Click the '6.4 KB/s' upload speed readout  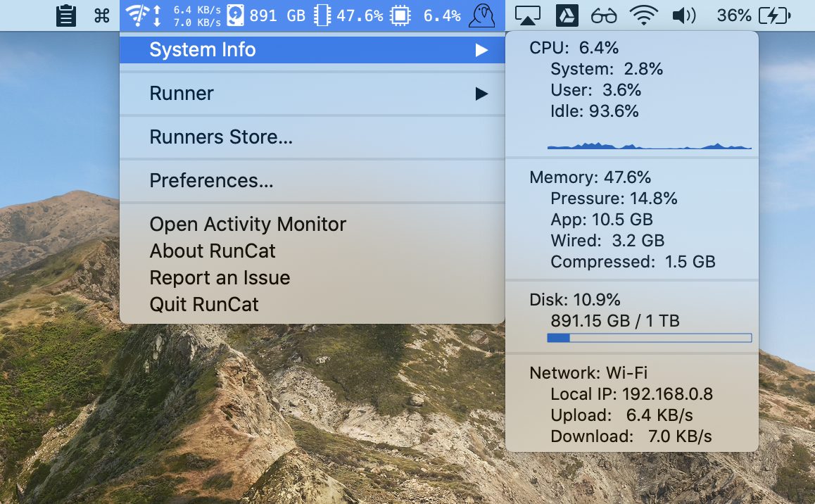click(x=197, y=10)
